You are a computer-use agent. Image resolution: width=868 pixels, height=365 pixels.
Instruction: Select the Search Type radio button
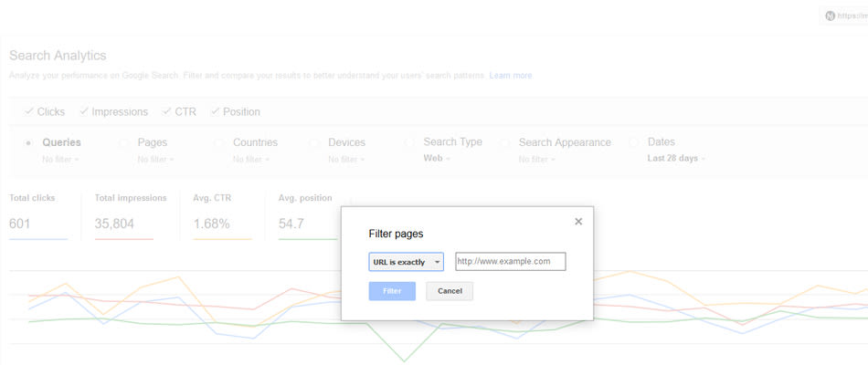409,142
